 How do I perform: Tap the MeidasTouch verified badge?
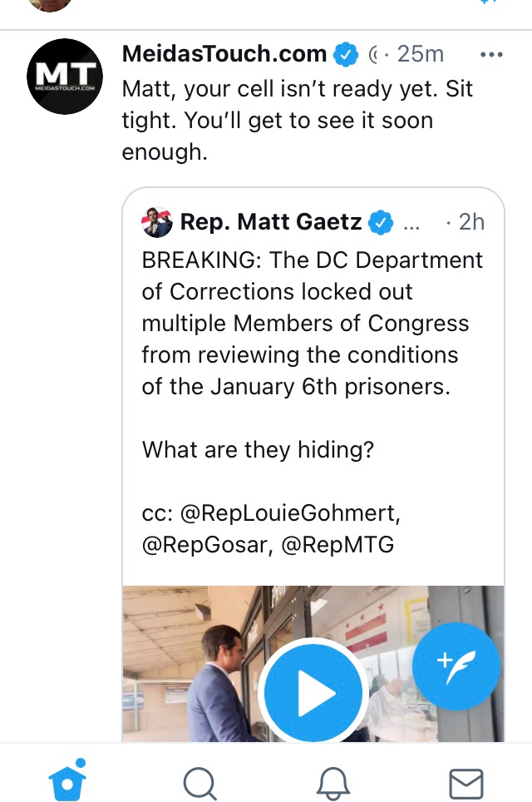coord(345,55)
